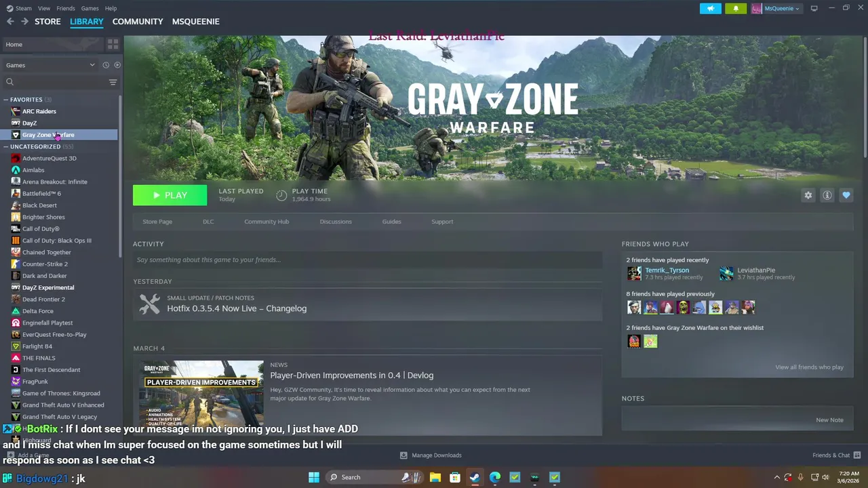This screenshot has height=488, width=868.
Task: Open the Store Page link
Action: click(x=157, y=222)
